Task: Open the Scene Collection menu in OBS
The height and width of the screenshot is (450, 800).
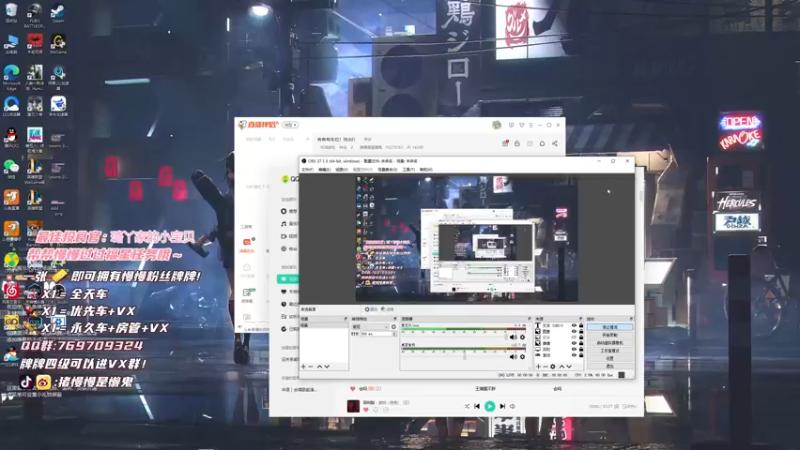Action: pos(387,169)
